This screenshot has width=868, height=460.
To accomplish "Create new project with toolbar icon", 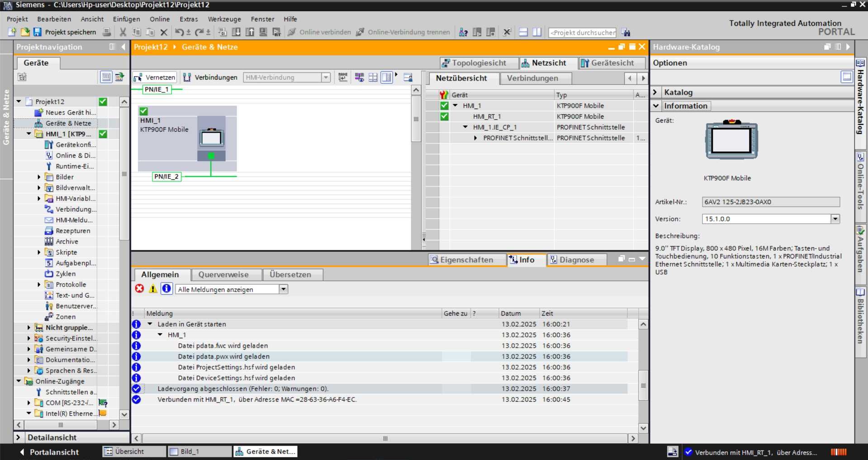I will pyautogui.click(x=12, y=32).
